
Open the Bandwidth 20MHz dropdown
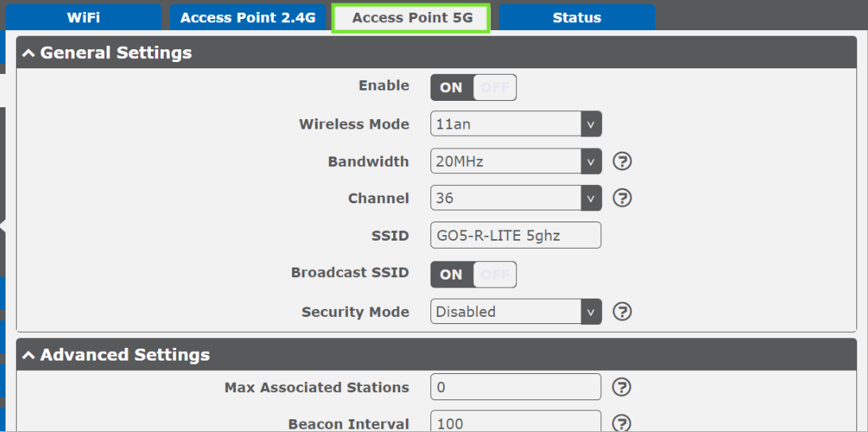pyautogui.click(x=516, y=162)
